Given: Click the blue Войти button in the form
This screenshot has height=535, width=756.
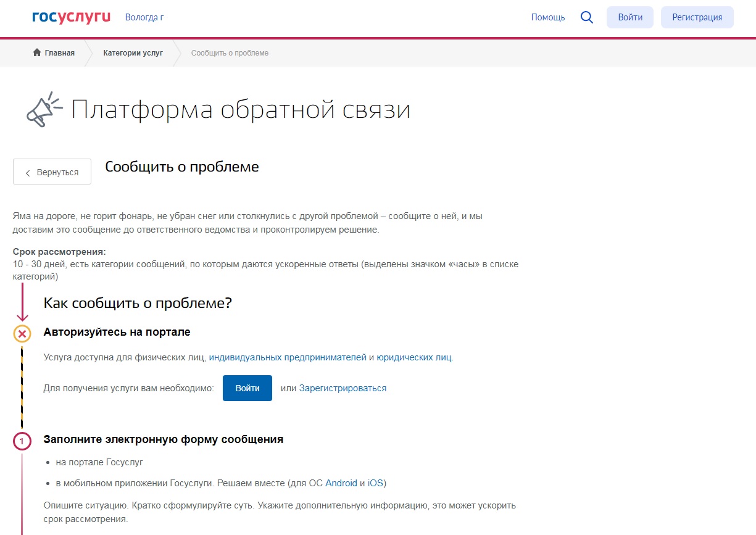Looking at the screenshot, I should tap(247, 388).
